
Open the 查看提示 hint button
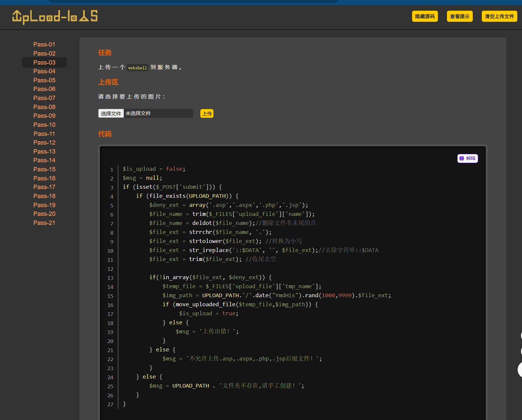tap(459, 16)
